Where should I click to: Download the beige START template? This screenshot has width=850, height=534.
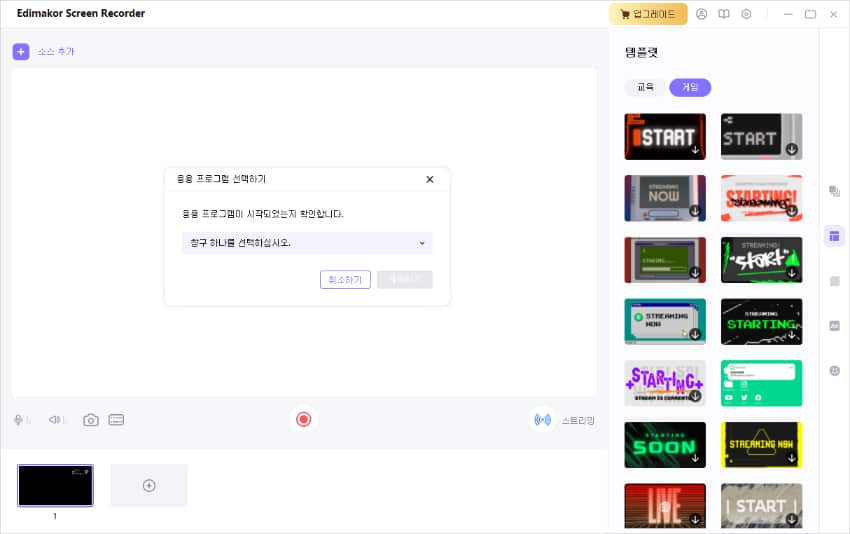pos(792,519)
